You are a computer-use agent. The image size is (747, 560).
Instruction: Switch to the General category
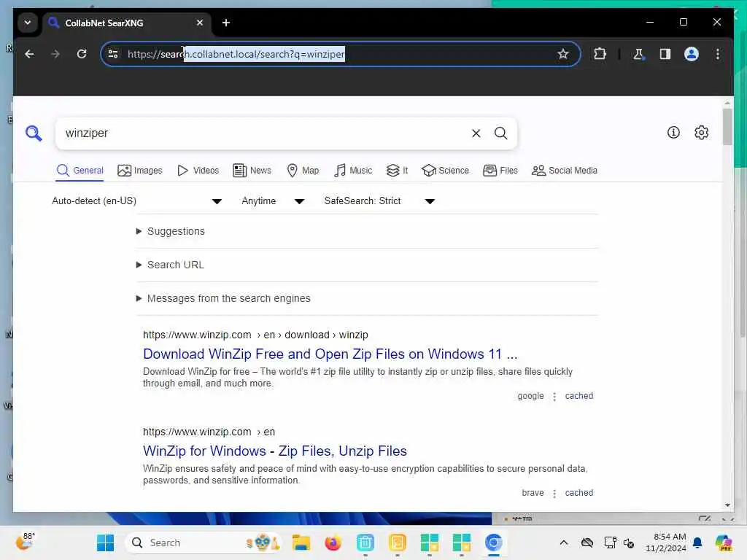click(80, 171)
